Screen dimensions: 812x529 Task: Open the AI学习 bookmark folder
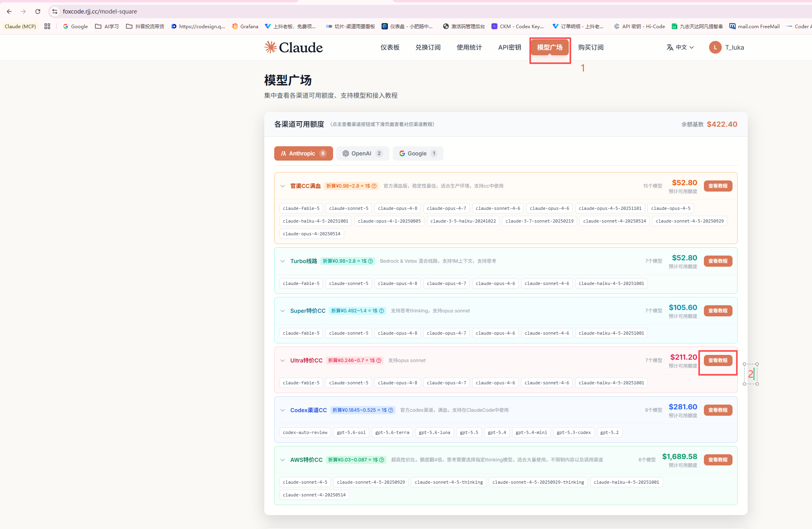(107, 26)
